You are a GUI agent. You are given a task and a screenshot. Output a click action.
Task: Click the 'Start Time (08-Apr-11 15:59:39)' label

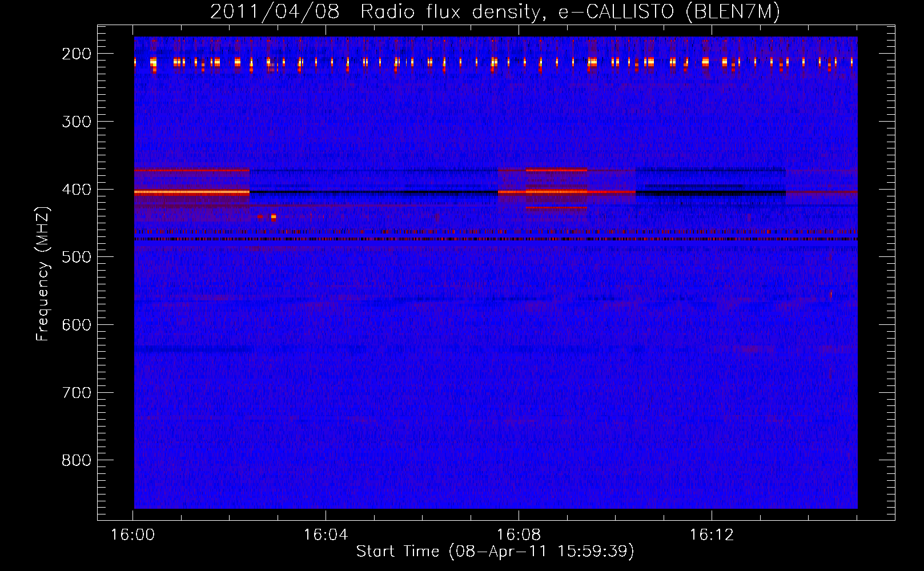[495, 552]
